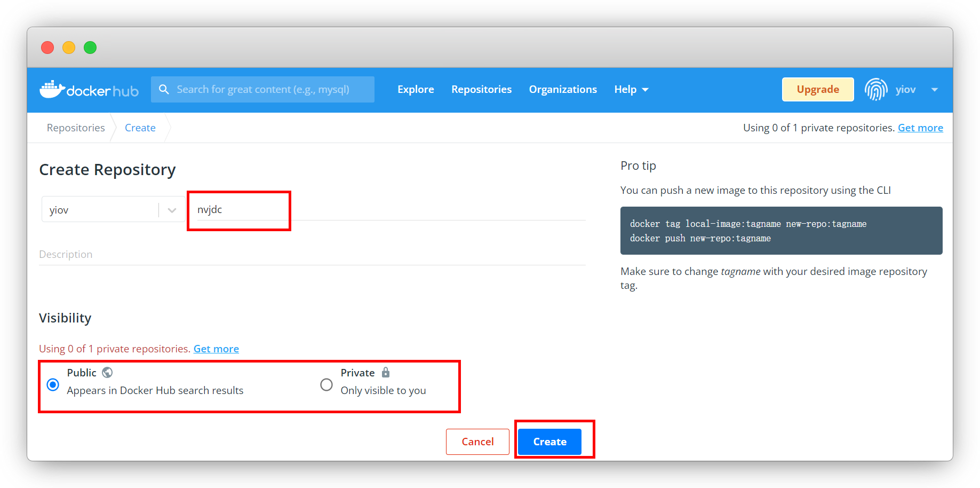
Task: Select the Private visibility radio button
Action: [x=326, y=384]
